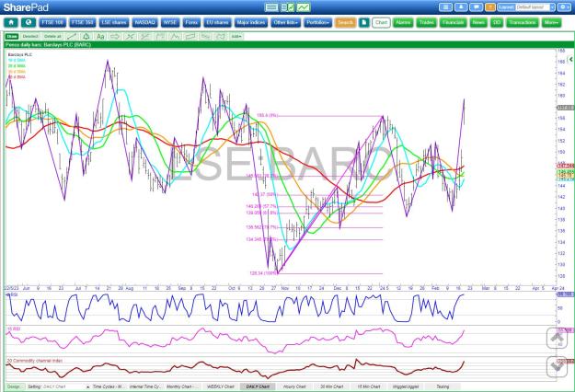The height and width of the screenshot is (392, 575).
Task: Select the trend line drawing tool
Action: click(x=72, y=36)
